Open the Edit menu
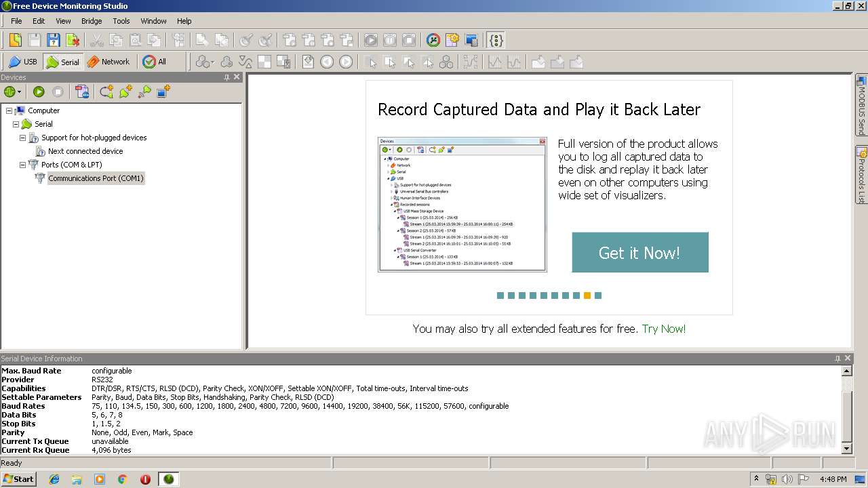This screenshot has width=868, height=488. (39, 21)
